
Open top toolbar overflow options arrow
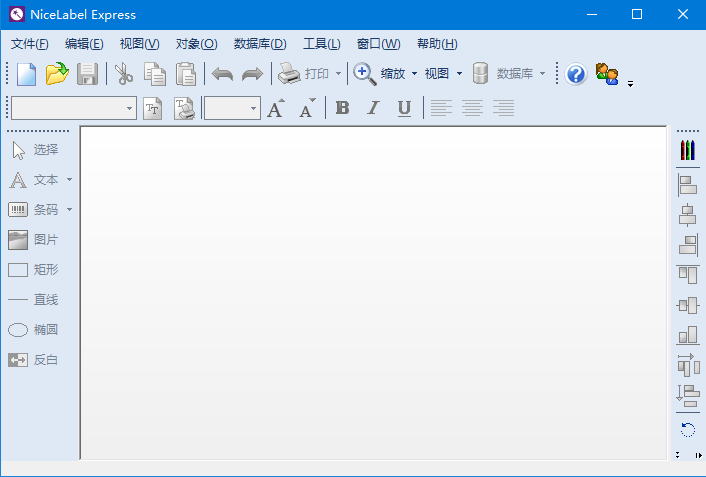coord(630,84)
